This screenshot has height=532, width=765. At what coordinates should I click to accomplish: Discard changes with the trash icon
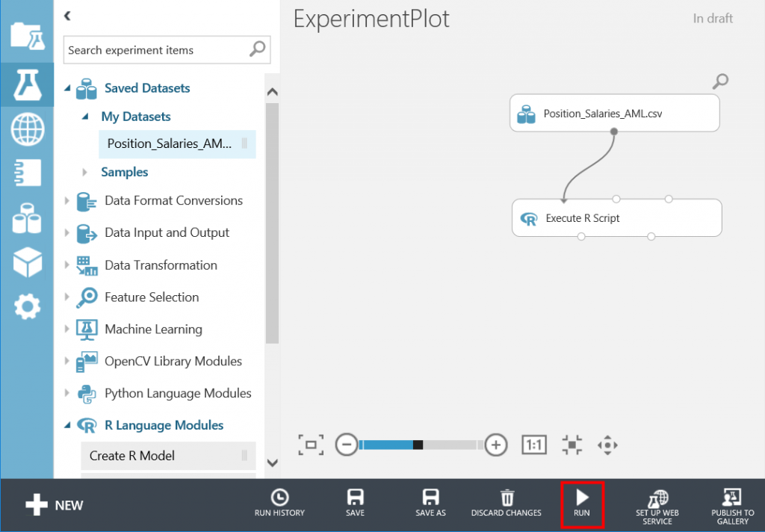point(507,504)
